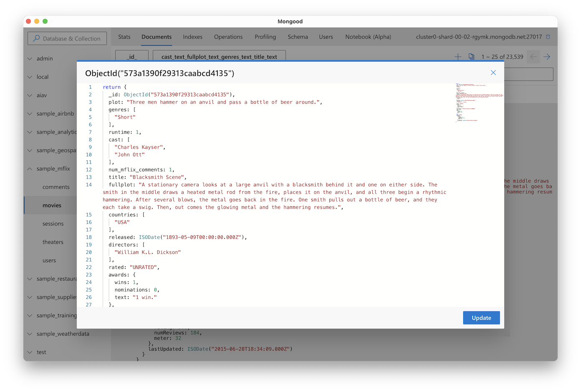This screenshot has height=392, width=581.
Task: Toggle the sample_analytics chevron
Action: pos(30,132)
